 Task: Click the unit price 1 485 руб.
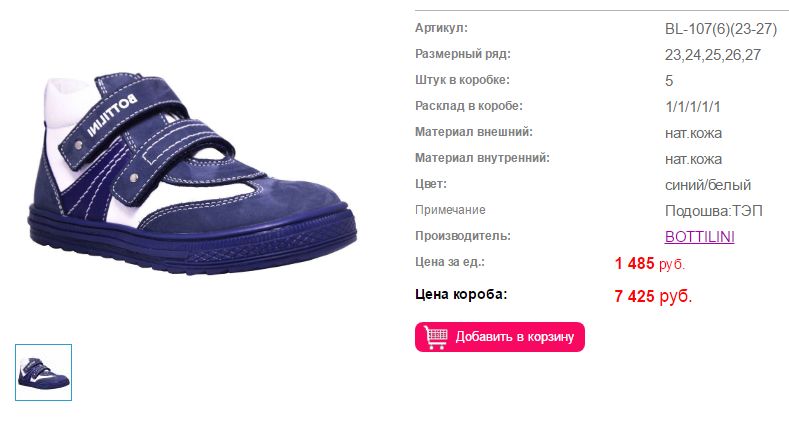tap(650, 263)
